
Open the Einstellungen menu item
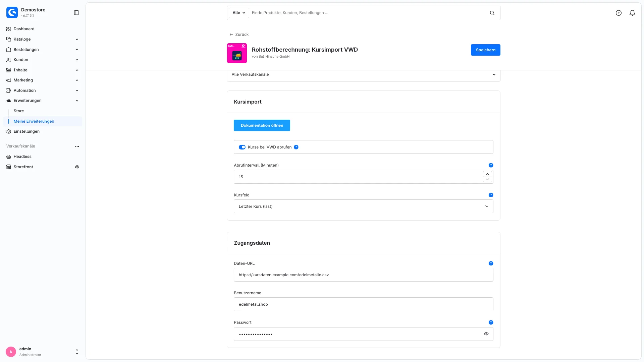(x=43, y=131)
